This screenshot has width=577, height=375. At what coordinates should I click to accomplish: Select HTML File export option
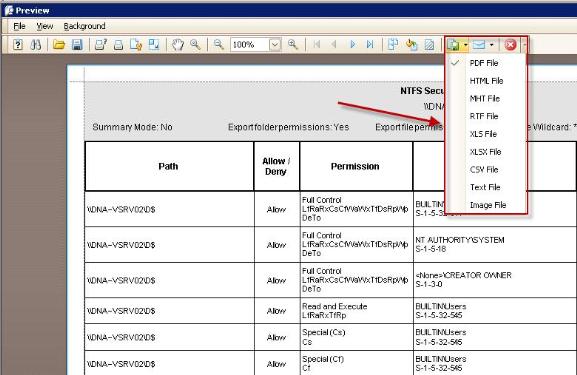click(486, 81)
